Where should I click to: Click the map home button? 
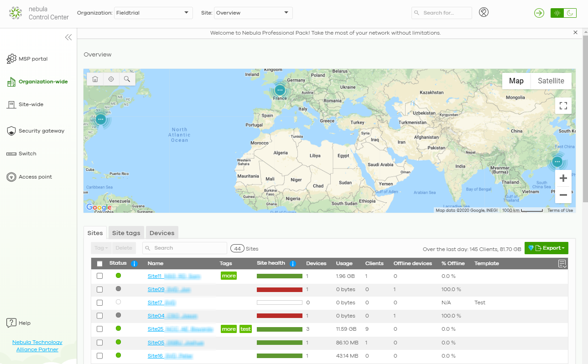coord(95,79)
